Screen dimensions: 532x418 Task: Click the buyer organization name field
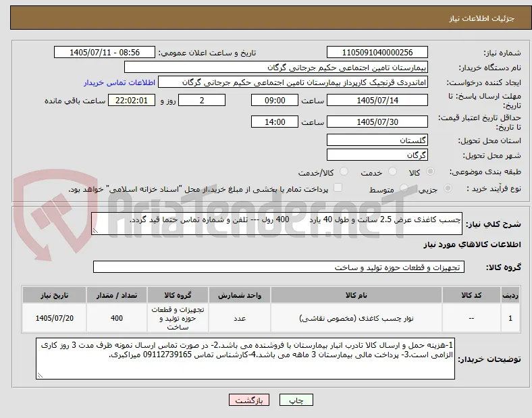click(x=276, y=67)
